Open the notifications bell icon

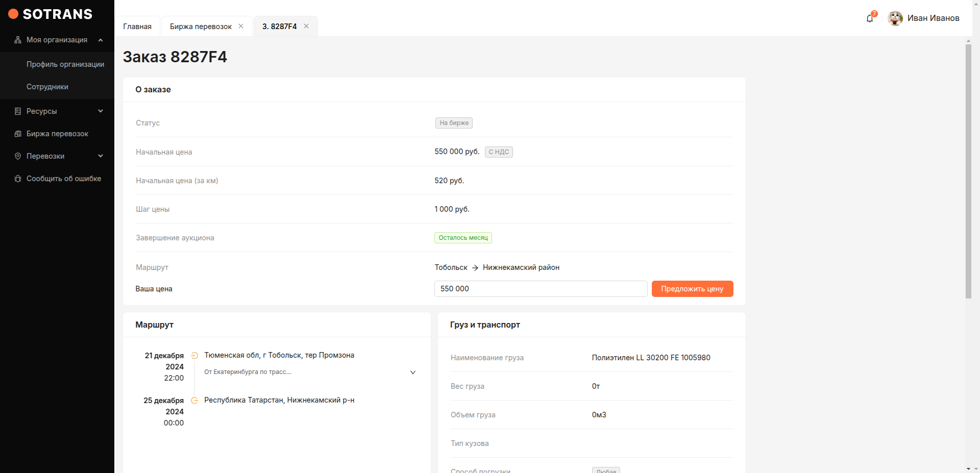[870, 18]
